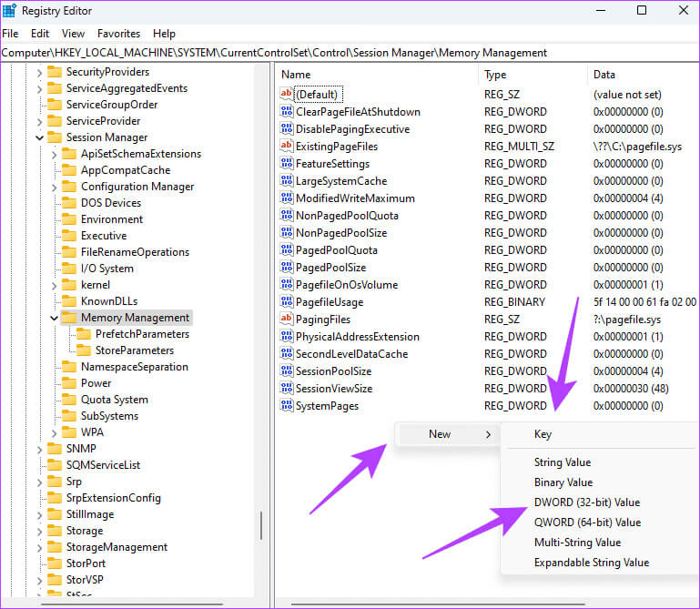Screen dimensions: 700x609
Task: Click the SessionViewSize DWORD icon
Action: click(x=286, y=389)
